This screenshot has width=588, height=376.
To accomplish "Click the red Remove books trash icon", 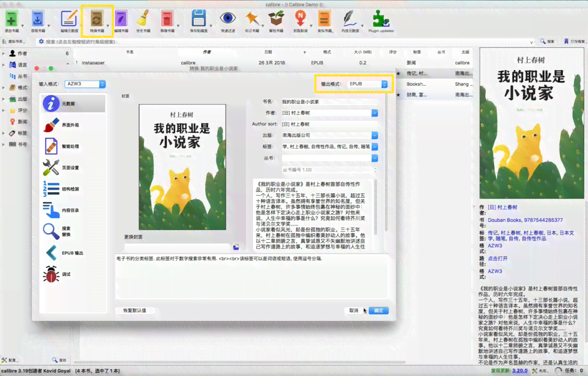I will click(167, 19).
